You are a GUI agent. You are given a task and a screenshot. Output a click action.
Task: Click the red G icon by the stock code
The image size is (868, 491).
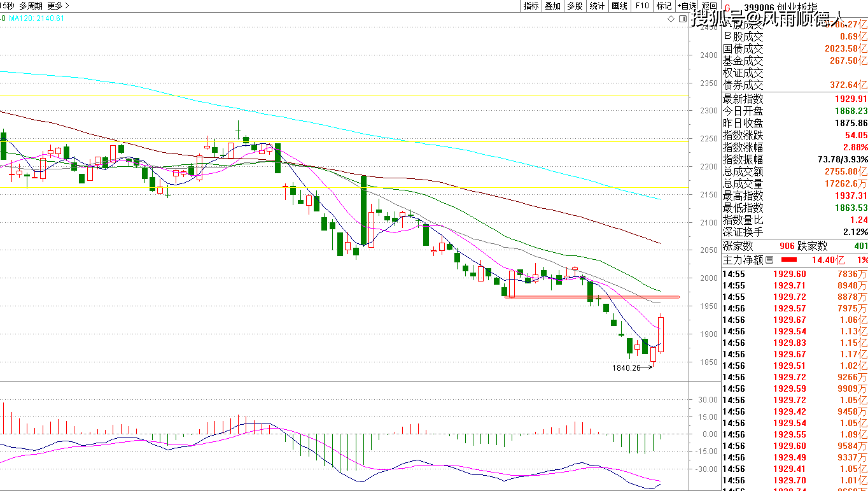(x=727, y=6)
